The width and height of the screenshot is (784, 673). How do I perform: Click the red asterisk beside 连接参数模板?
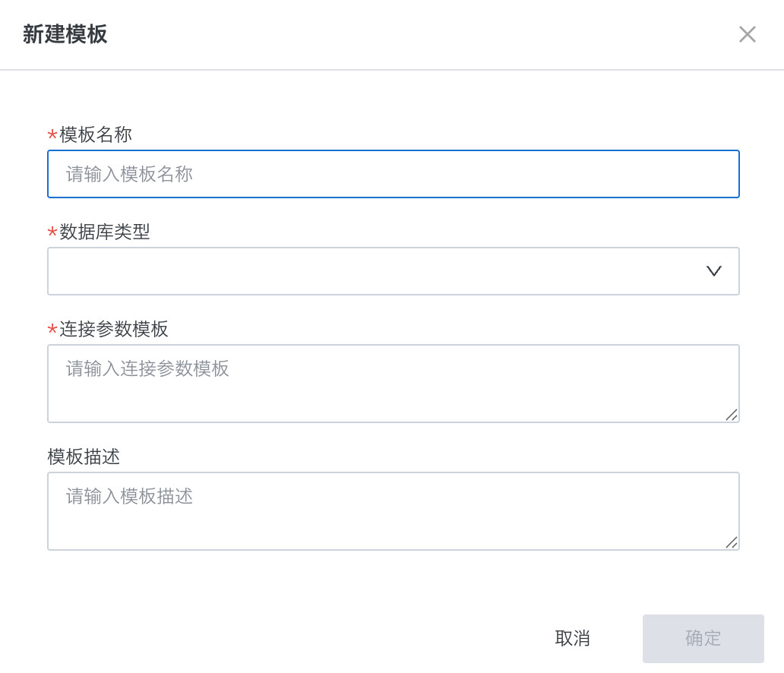(52, 330)
